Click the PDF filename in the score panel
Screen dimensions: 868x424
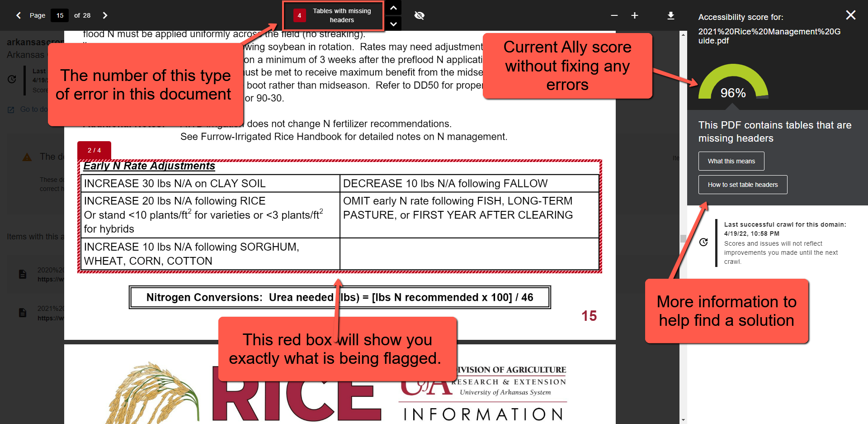click(x=769, y=36)
